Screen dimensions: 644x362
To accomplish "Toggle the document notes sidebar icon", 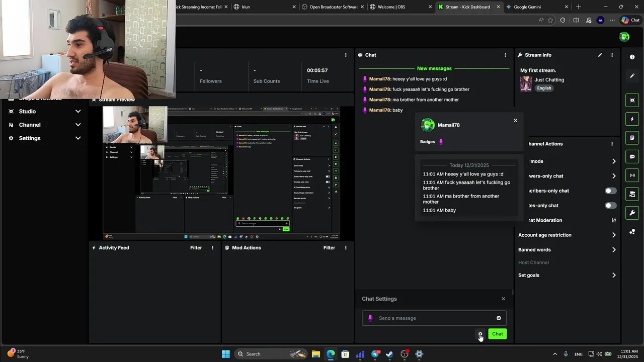I will (x=632, y=138).
